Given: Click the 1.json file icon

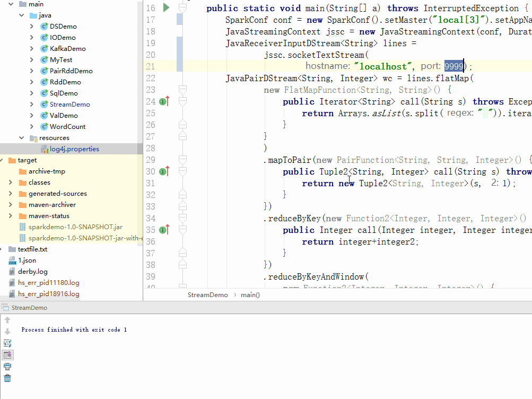Looking at the screenshot, I should coord(12,261).
